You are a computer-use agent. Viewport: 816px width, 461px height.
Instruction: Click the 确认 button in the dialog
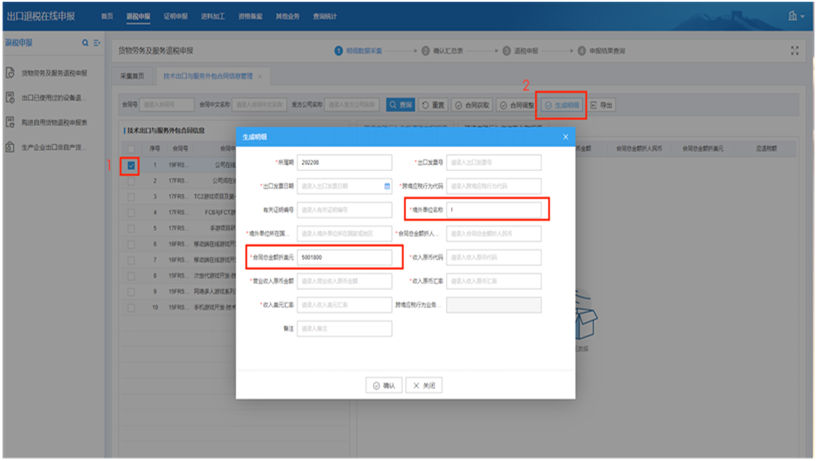click(x=383, y=385)
